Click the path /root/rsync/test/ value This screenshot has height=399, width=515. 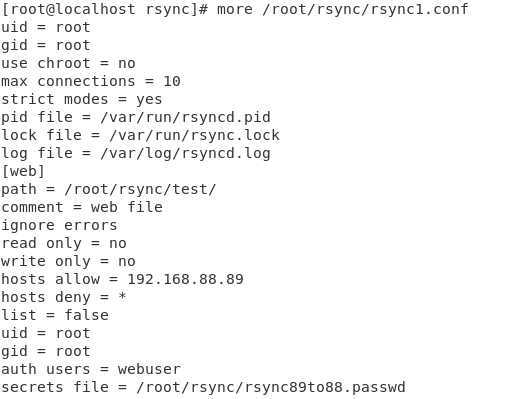click(140, 189)
